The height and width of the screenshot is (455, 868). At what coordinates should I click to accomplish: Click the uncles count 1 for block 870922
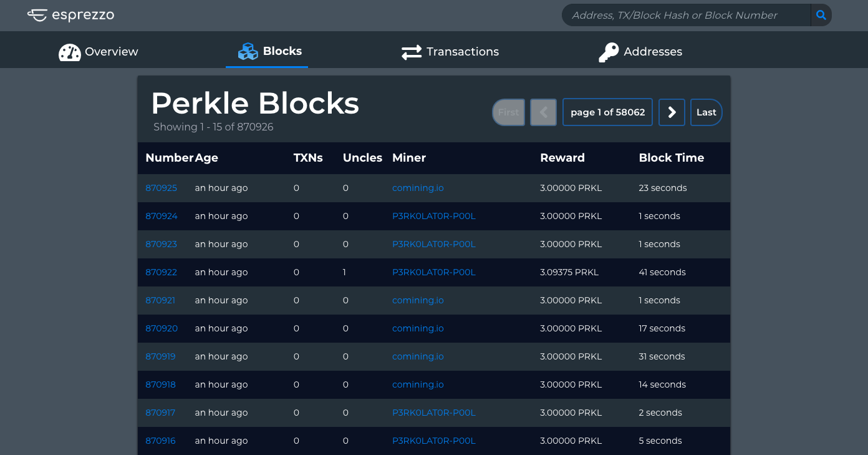345,272
